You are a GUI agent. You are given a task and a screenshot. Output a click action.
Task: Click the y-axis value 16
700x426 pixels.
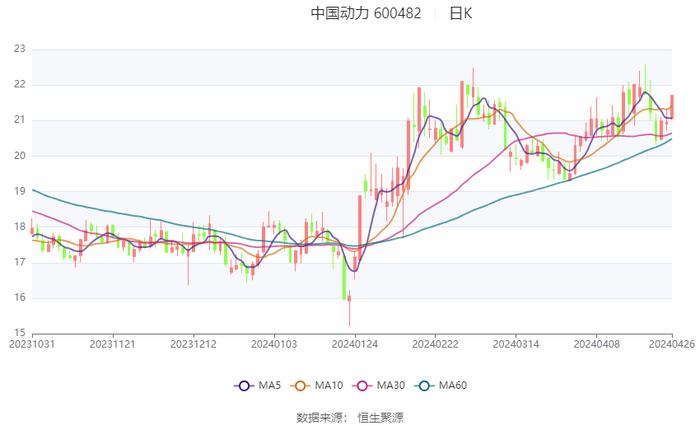click(x=20, y=298)
